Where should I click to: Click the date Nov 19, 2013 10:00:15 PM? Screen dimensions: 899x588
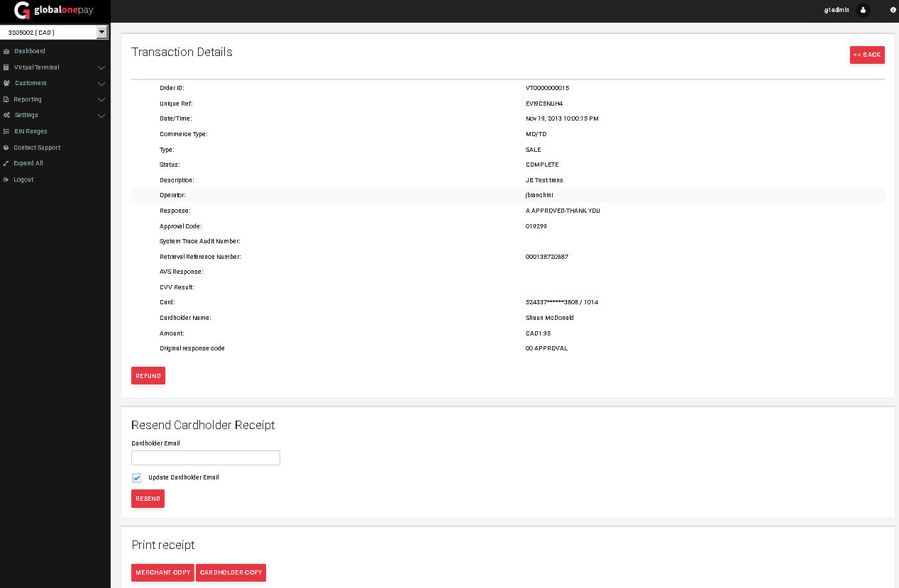point(562,118)
